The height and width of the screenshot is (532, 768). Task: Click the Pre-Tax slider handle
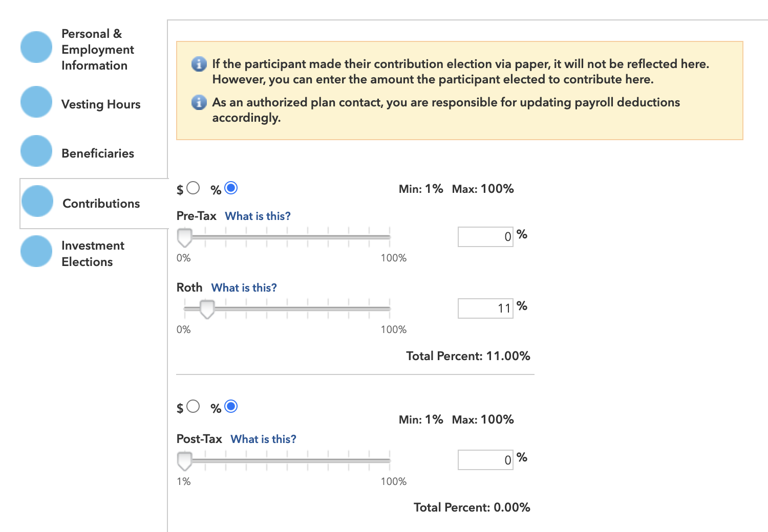coord(185,237)
